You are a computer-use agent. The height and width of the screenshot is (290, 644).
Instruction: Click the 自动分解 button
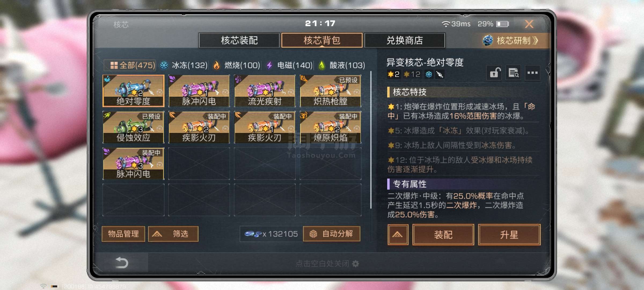click(332, 234)
